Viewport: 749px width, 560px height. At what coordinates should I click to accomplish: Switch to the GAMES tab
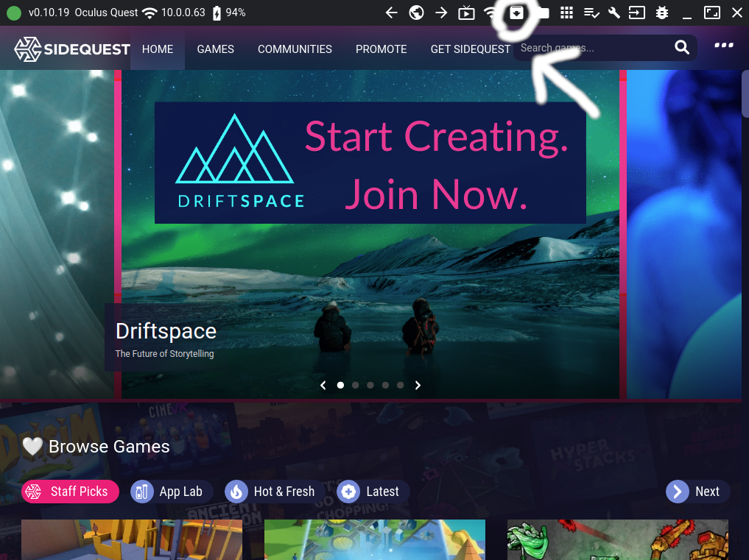click(x=215, y=49)
